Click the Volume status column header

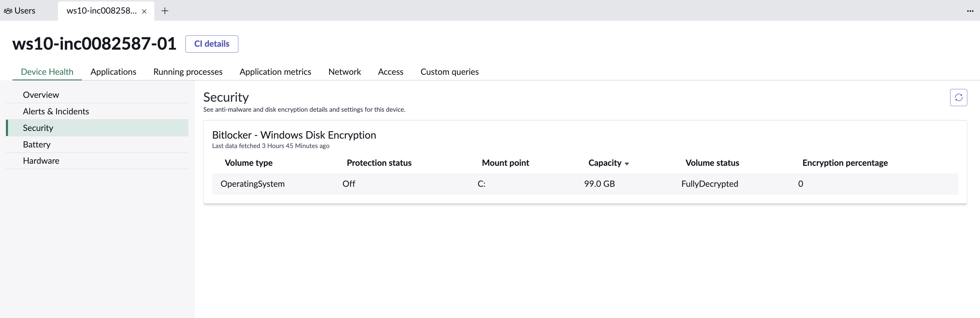pyautogui.click(x=712, y=163)
